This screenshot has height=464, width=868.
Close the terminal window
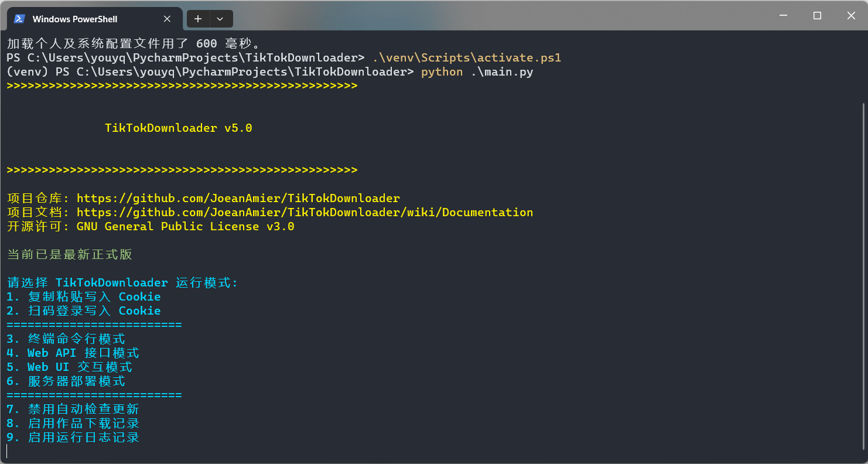[x=851, y=16]
